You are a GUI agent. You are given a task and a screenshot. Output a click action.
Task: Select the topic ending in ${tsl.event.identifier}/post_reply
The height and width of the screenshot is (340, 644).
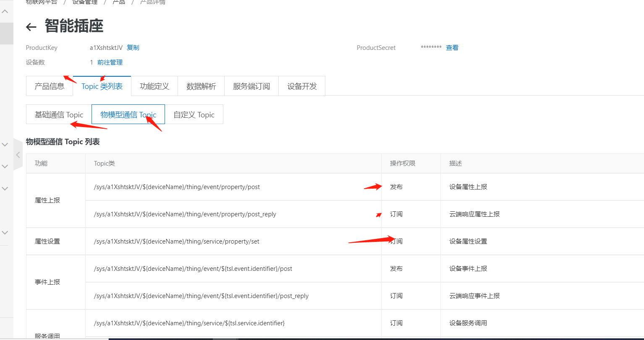[202, 296]
